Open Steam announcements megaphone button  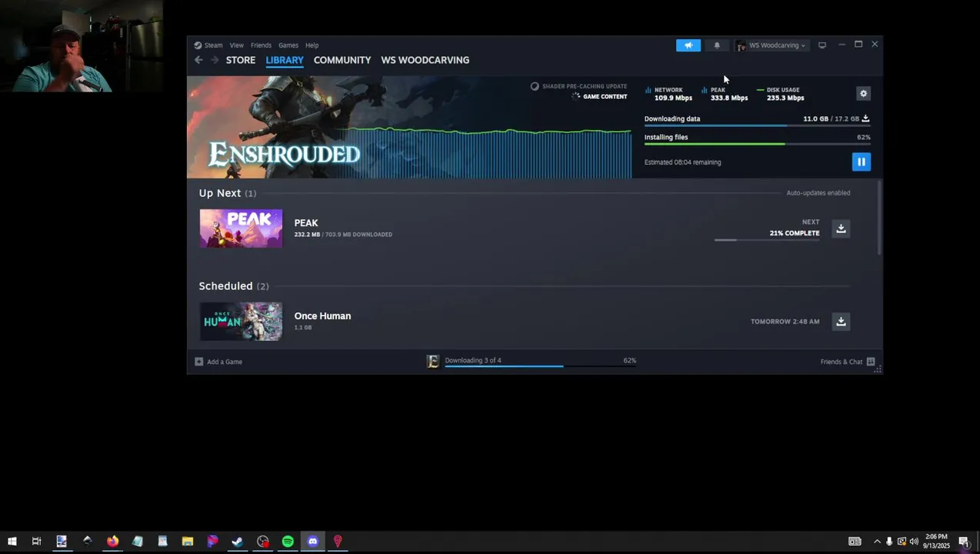click(x=688, y=45)
